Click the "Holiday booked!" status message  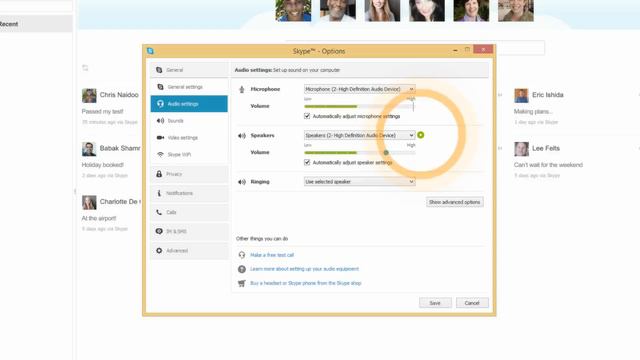tap(102, 165)
